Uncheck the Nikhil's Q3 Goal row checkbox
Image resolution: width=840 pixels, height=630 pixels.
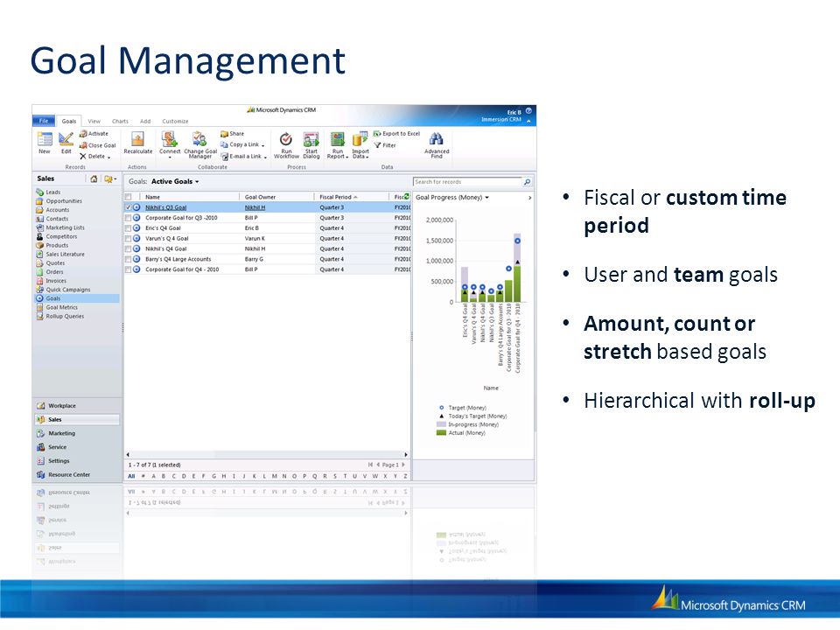pyautogui.click(x=129, y=207)
